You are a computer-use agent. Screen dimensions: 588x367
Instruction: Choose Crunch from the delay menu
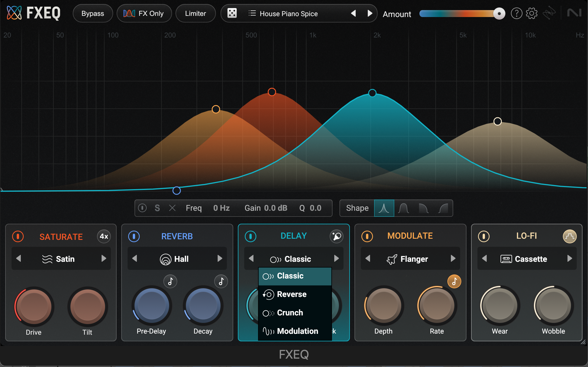tap(290, 313)
